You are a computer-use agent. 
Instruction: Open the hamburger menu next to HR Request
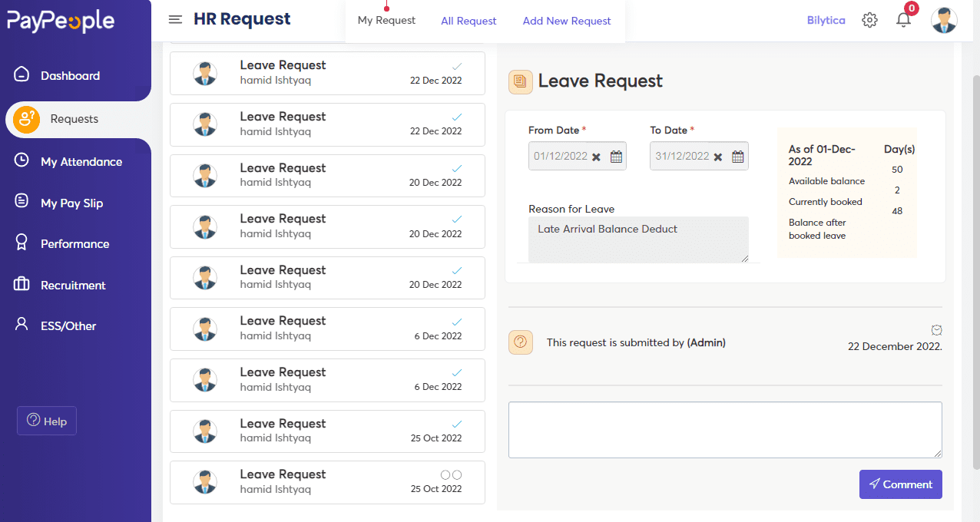pos(175,20)
